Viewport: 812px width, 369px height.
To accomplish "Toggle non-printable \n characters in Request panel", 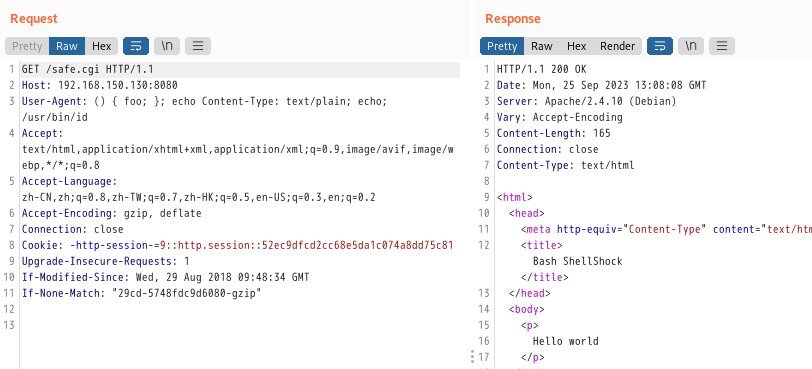I will pyautogui.click(x=167, y=46).
